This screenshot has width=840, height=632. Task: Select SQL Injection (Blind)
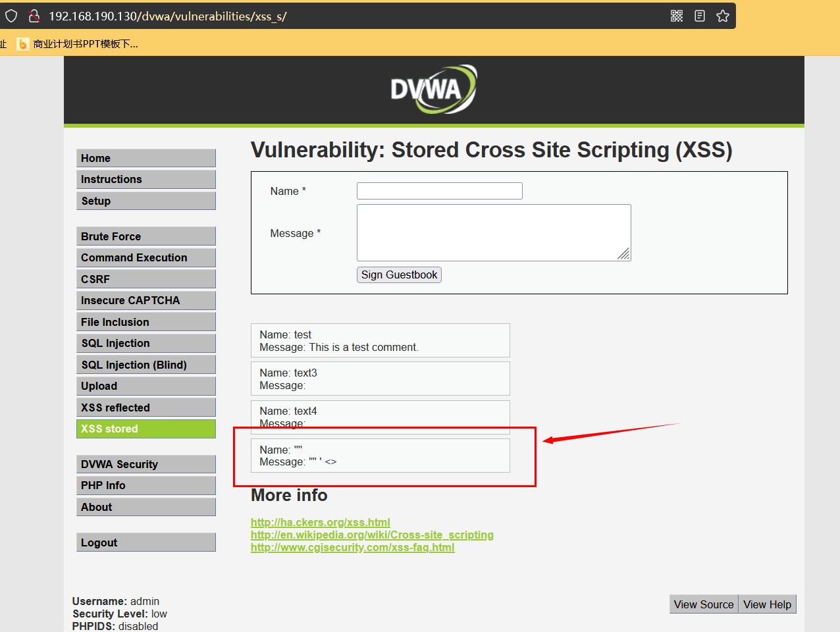pos(146,365)
